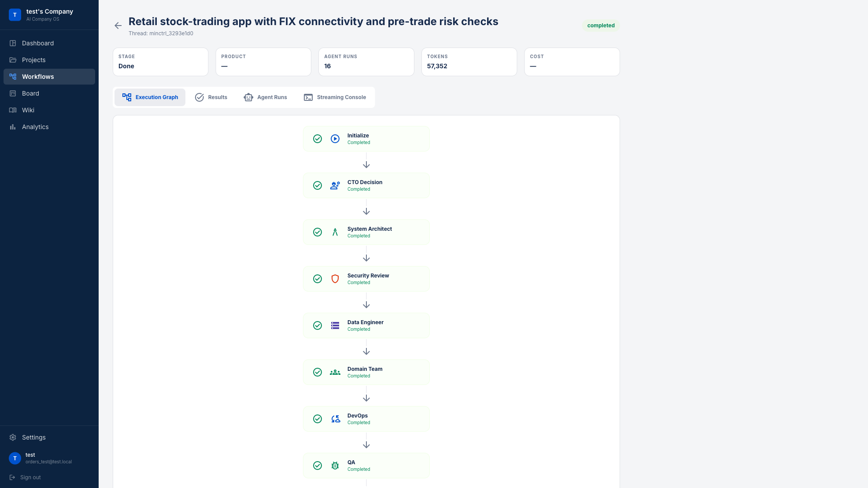Viewport: 868px width, 488px height.
Task: Click the QA bug icon
Action: pos(335,466)
